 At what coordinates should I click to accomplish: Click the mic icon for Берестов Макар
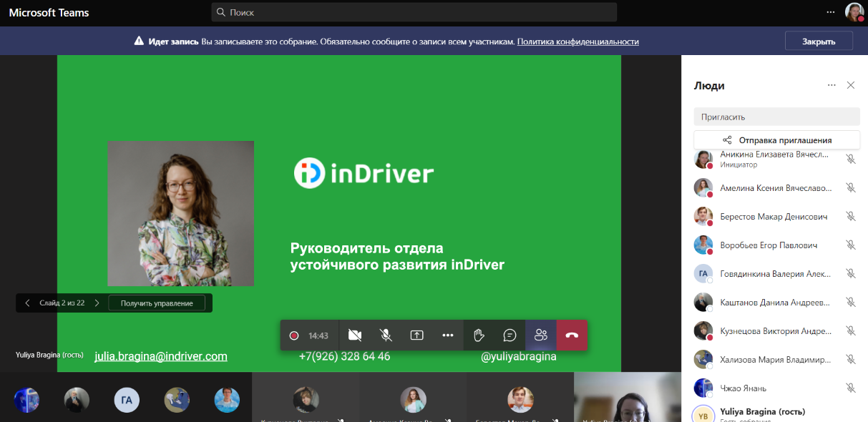(x=851, y=216)
